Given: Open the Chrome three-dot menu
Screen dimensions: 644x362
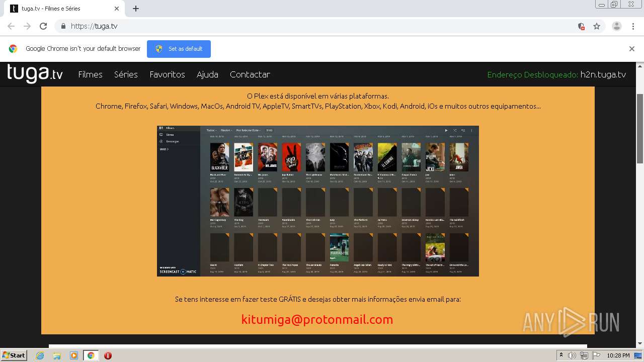Looking at the screenshot, I should pyautogui.click(x=633, y=26).
